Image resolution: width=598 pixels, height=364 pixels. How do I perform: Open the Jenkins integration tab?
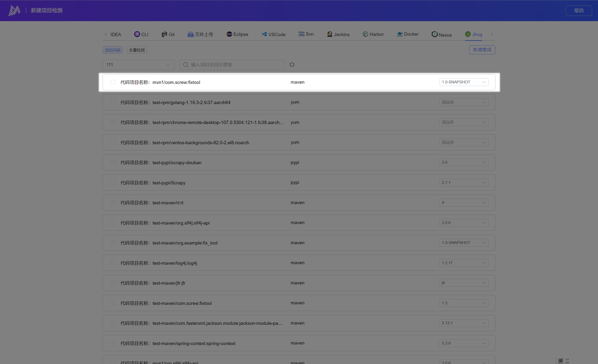pyautogui.click(x=338, y=34)
